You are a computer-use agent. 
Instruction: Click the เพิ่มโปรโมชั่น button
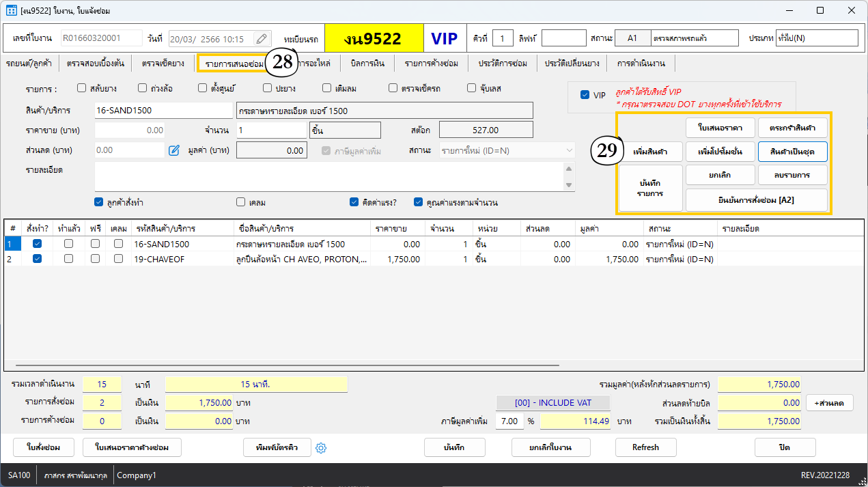720,150
